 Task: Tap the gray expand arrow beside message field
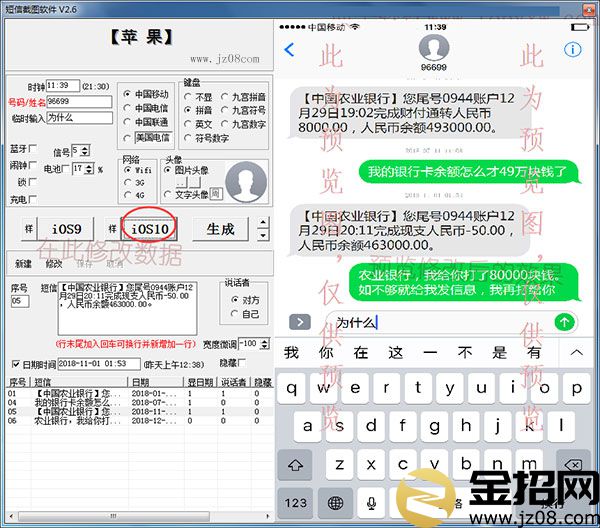pyautogui.click(x=300, y=322)
